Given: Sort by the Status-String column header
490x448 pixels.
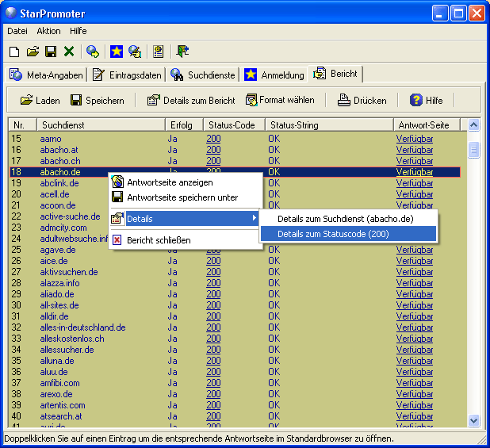Looking at the screenshot, I should [x=329, y=125].
